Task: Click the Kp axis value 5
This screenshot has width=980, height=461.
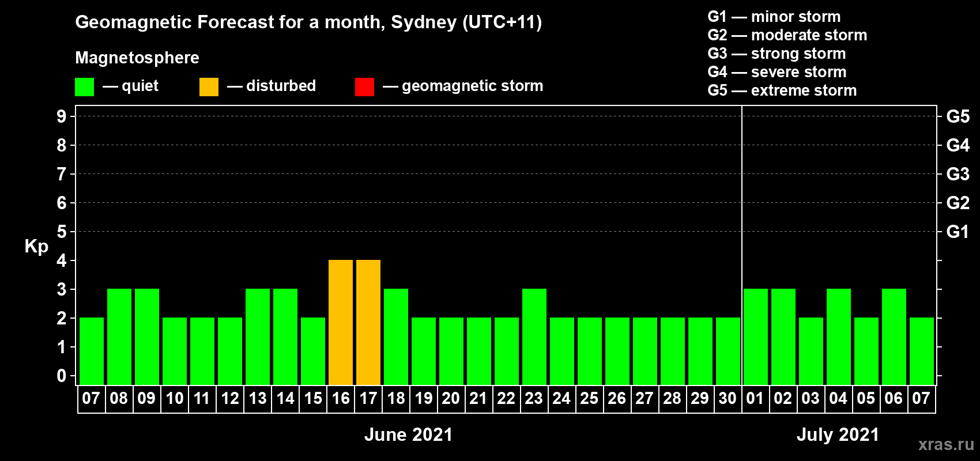Action: (62, 232)
